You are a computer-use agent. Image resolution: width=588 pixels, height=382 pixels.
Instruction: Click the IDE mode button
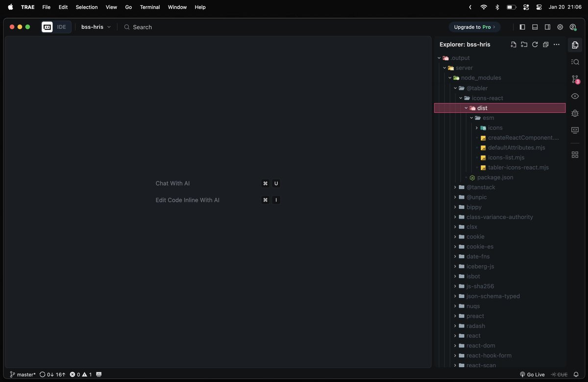(x=62, y=27)
